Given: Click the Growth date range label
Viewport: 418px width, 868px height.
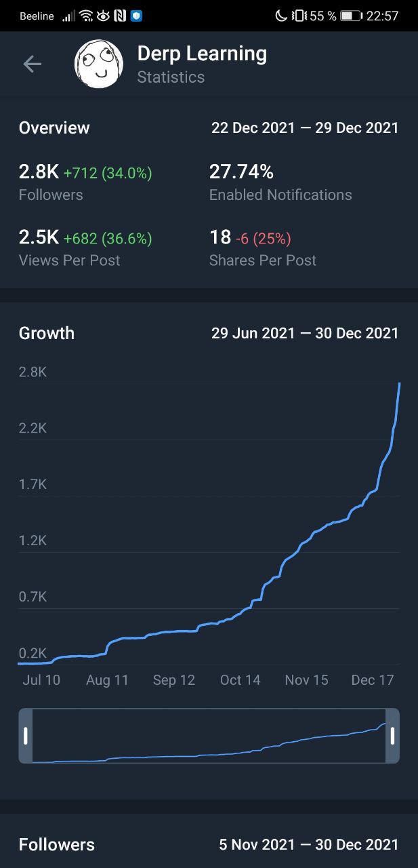Looking at the screenshot, I should 305,333.
